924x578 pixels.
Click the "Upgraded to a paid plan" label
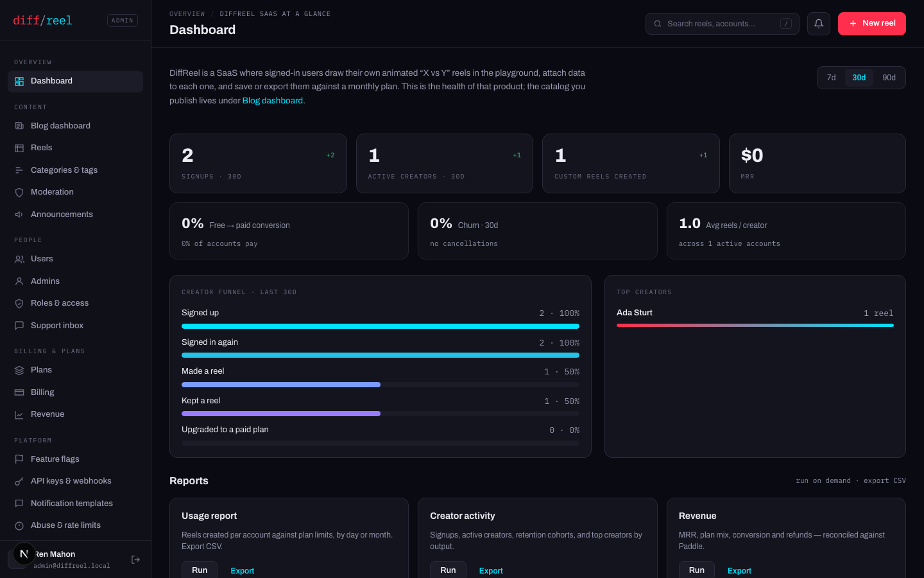click(x=225, y=430)
